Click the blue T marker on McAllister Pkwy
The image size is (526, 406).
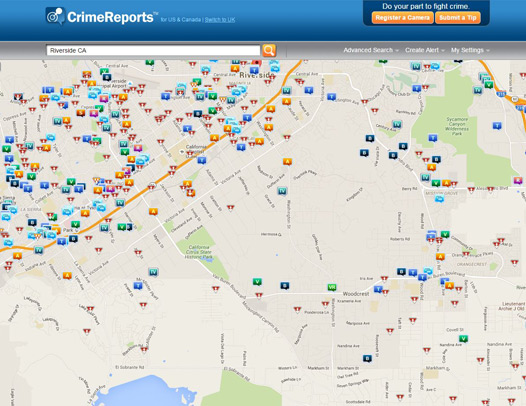coord(138,286)
